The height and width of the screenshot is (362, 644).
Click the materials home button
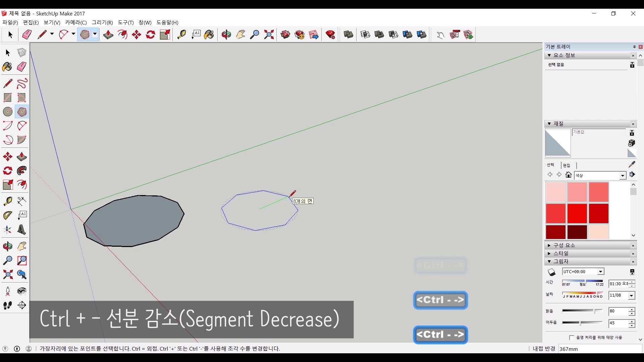568,175
